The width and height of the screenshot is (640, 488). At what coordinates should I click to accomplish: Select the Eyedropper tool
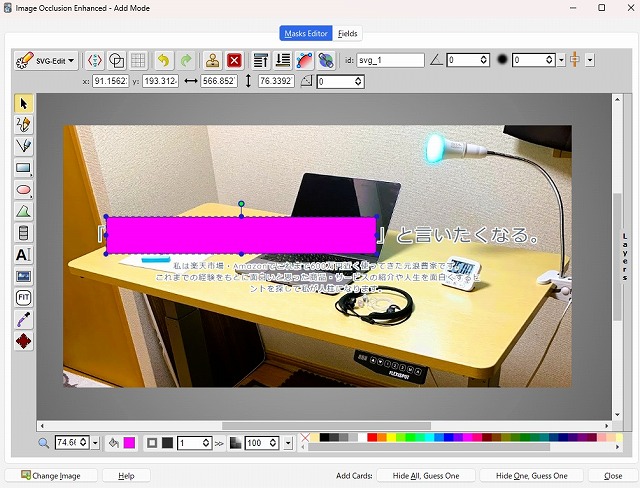coord(24,320)
